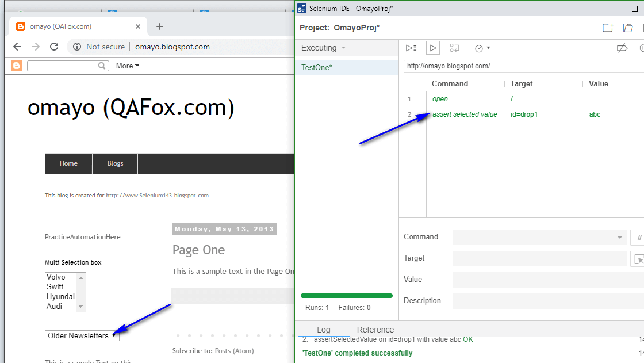The image size is (644, 363).
Task: Open project folder icon
Action: click(627, 28)
